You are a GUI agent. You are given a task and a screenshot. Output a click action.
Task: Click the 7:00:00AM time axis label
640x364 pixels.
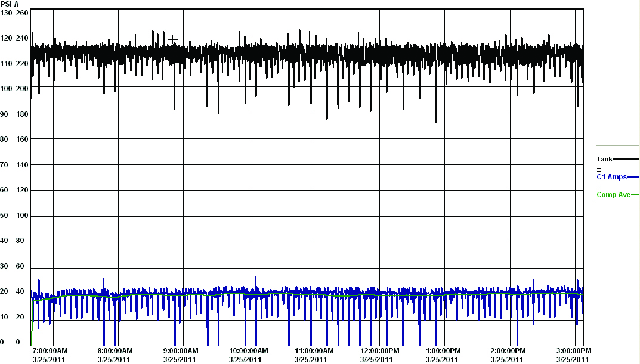click(x=49, y=350)
